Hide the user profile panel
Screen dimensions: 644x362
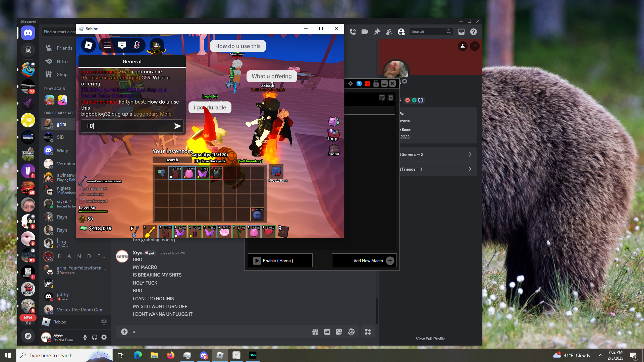[401, 32]
